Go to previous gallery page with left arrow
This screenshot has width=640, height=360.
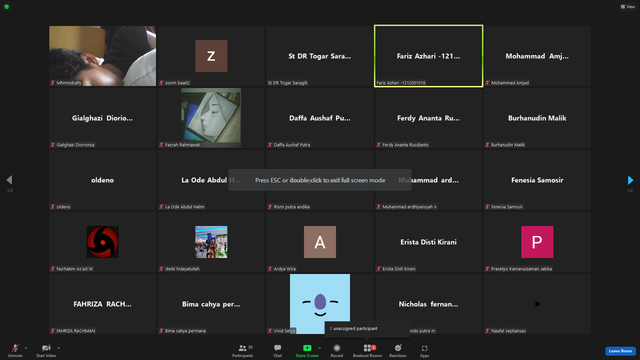(9, 180)
